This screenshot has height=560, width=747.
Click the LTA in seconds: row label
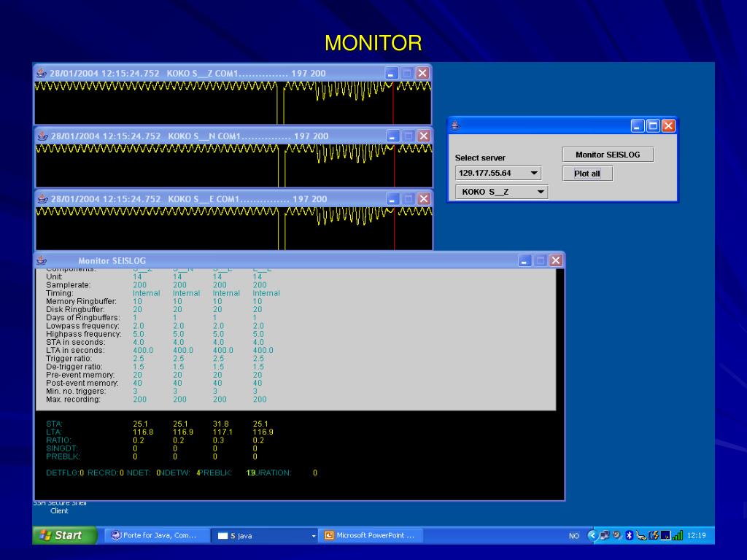coord(75,350)
